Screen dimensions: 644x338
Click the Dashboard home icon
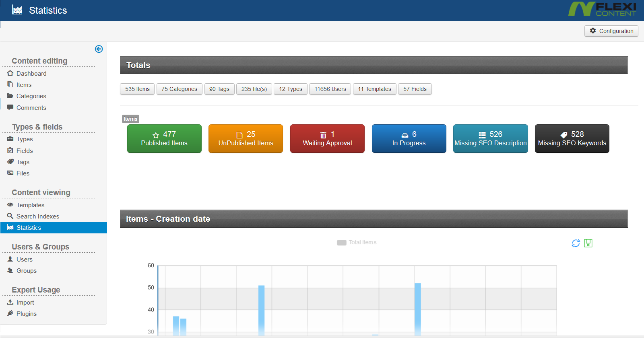pyautogui.click(x=10, y=73)
